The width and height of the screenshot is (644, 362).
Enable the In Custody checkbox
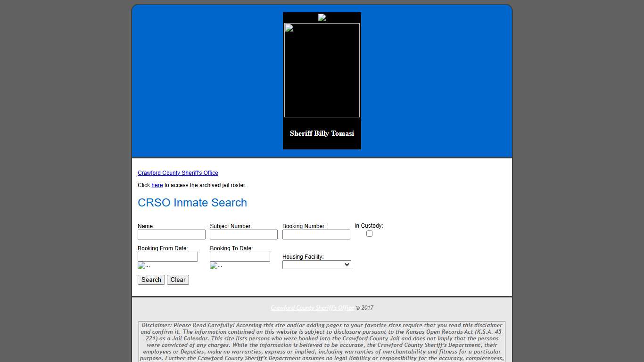[369, 234]
